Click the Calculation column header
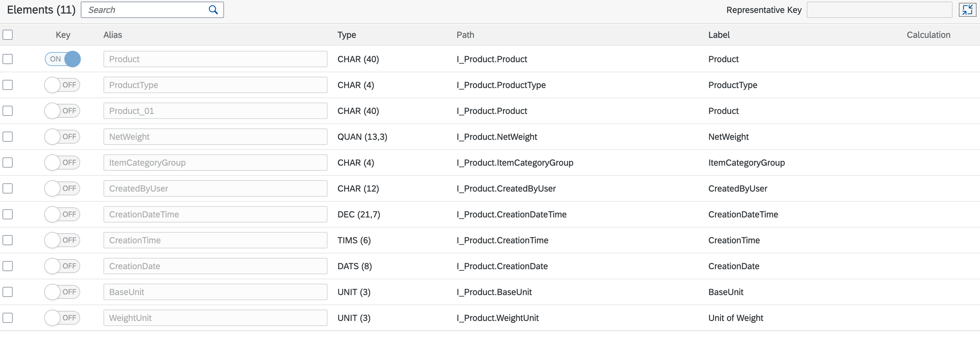Image resolution: width=980 pixels, height=344 pixels. [928, 35]
